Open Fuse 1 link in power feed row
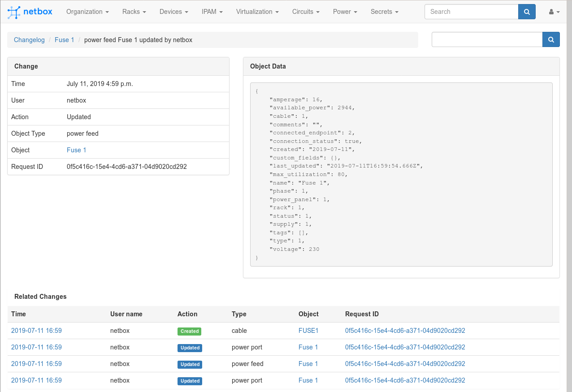The width and height of the screenshot is (572, 392). point(308,364)
